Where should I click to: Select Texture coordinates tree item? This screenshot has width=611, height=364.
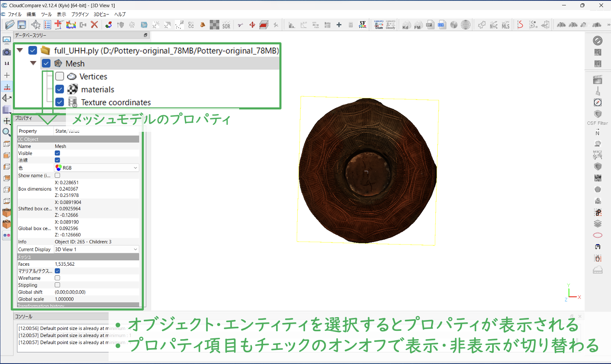pyautogui.click(x=116, y=102)
